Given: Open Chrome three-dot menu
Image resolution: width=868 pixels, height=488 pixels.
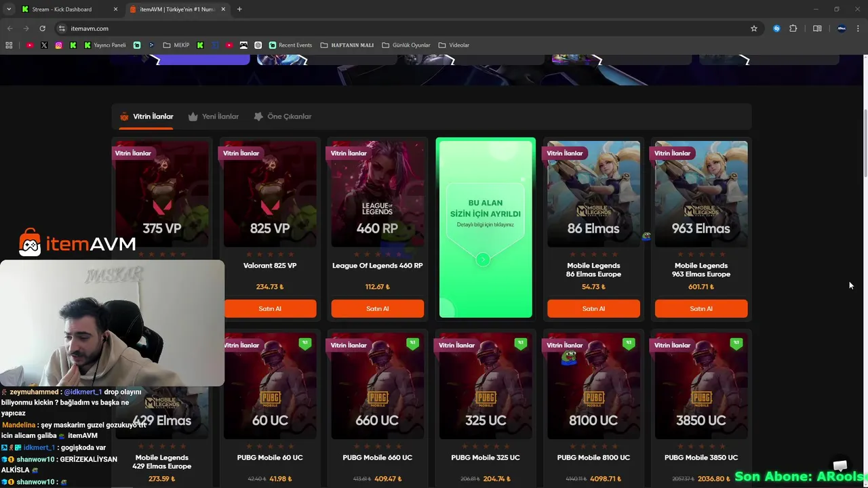Looking at the screenshot, I should (x=859, y=28).
